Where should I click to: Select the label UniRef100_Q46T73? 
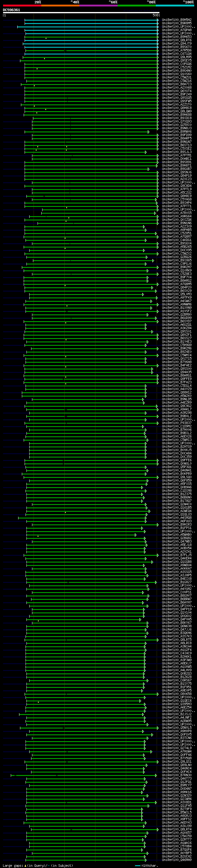[177, 779]
